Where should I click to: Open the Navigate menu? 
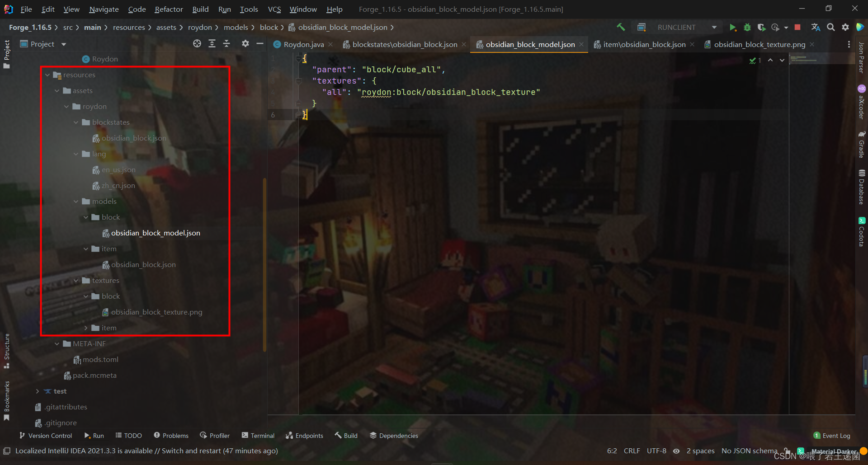pyautogui.click(x=104, y=9)
